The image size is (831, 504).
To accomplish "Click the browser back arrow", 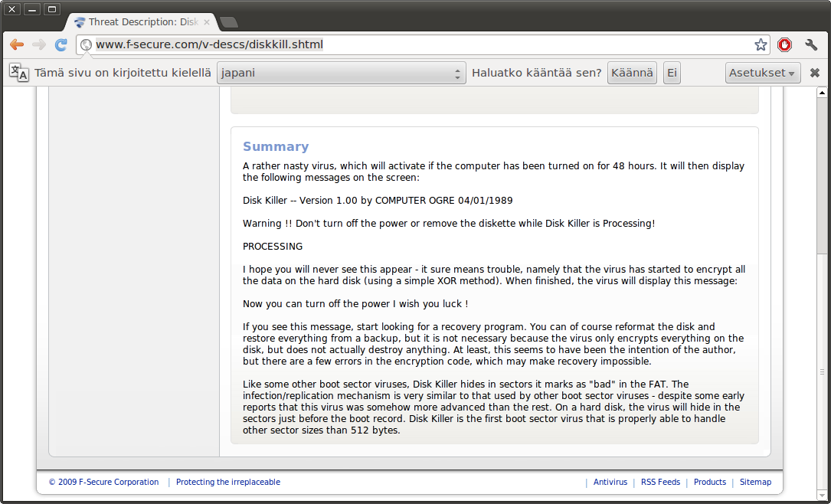I will tap(17, 44).
